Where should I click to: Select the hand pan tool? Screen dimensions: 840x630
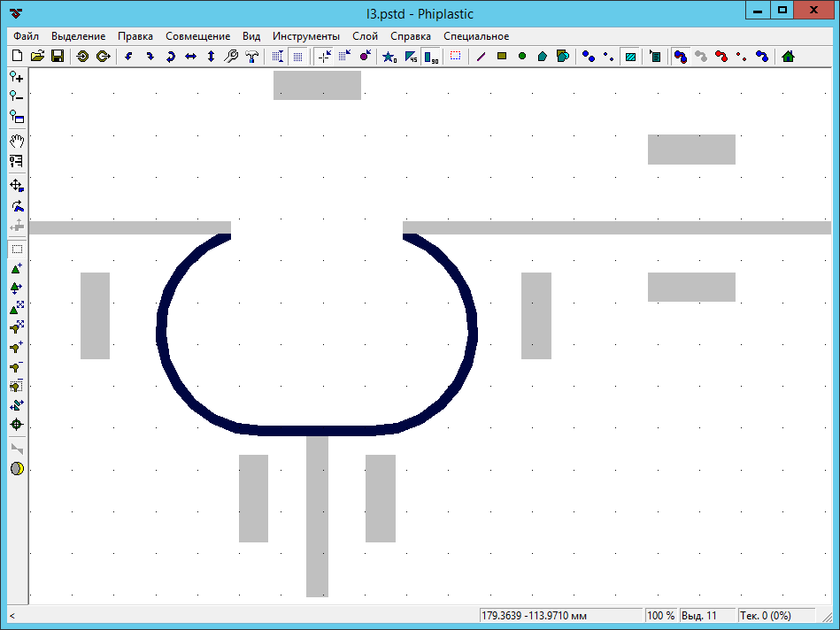click(17, 141)
